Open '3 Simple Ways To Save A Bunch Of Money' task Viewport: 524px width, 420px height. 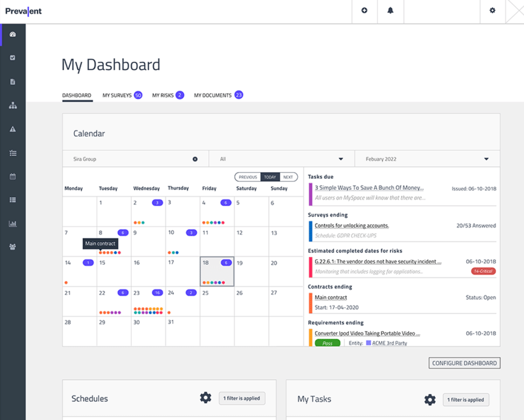[369, 188]
